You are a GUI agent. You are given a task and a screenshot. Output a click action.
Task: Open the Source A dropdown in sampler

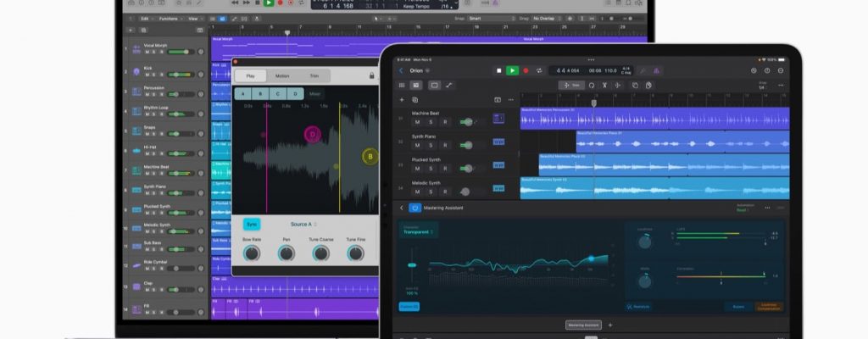click(x=302, y=225)
